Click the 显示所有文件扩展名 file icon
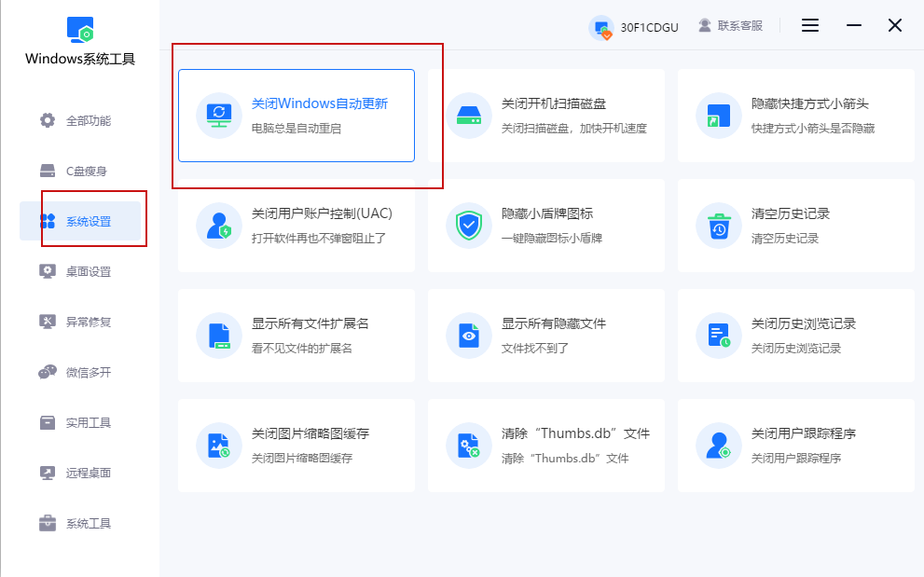The height and width of the screenshot is (577, 924). (218, 336)
